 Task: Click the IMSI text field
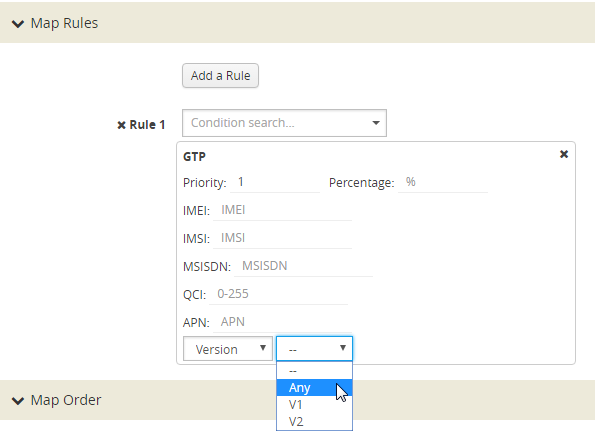(x=282, y=238)
